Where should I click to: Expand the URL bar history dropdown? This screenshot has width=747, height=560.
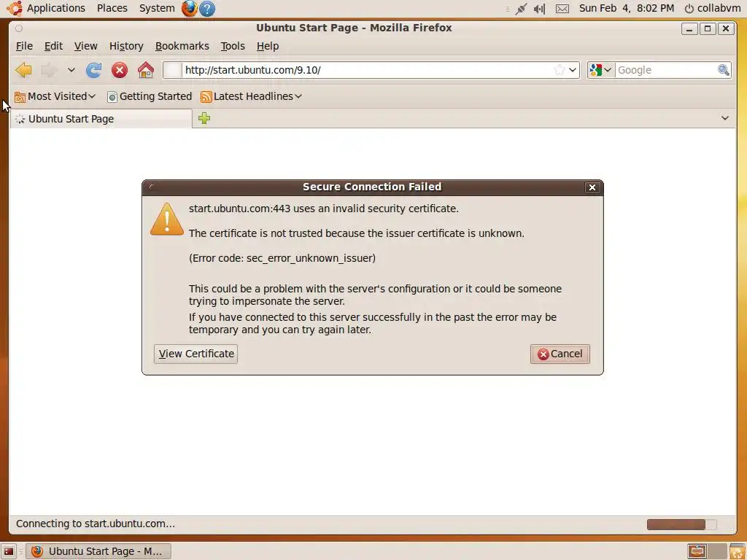[573, 70]
